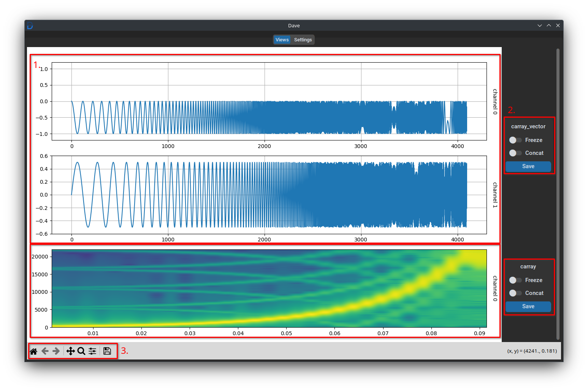
Task: Click the right panel vertical scrollbar
Action: coord(558,194)
